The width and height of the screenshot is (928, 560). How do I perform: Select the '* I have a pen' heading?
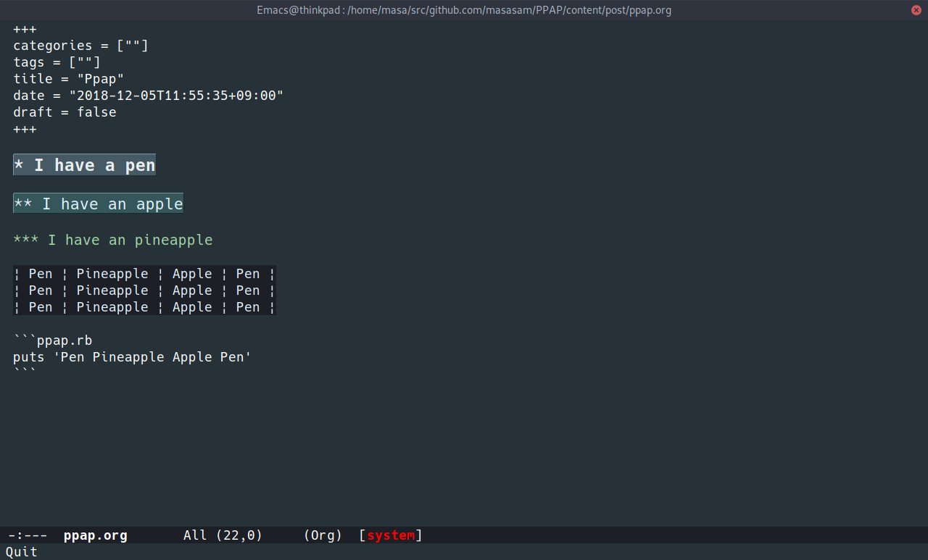coord(84,165)
